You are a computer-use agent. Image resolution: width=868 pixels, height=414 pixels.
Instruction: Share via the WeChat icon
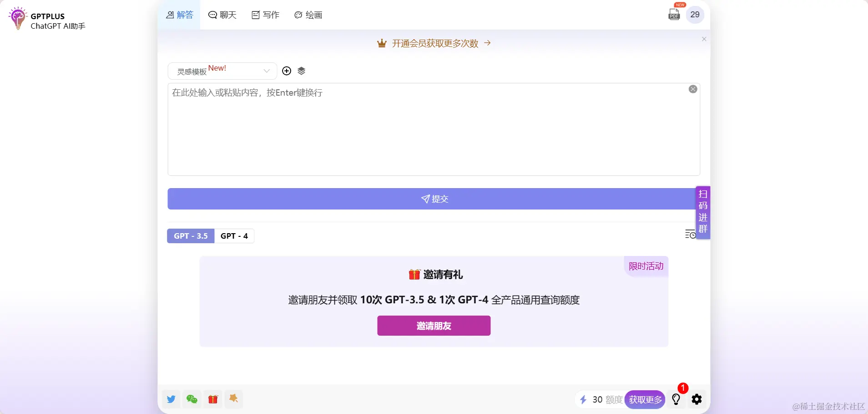[192, 399]
